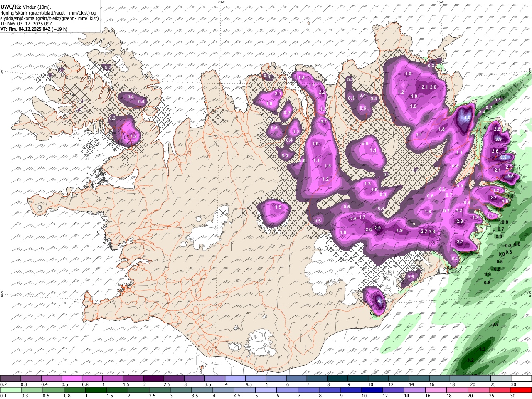Screen dimensions: 532x399
Task: Click the 4.9 precipitation value on the map
Action: (x=467, y=118)
